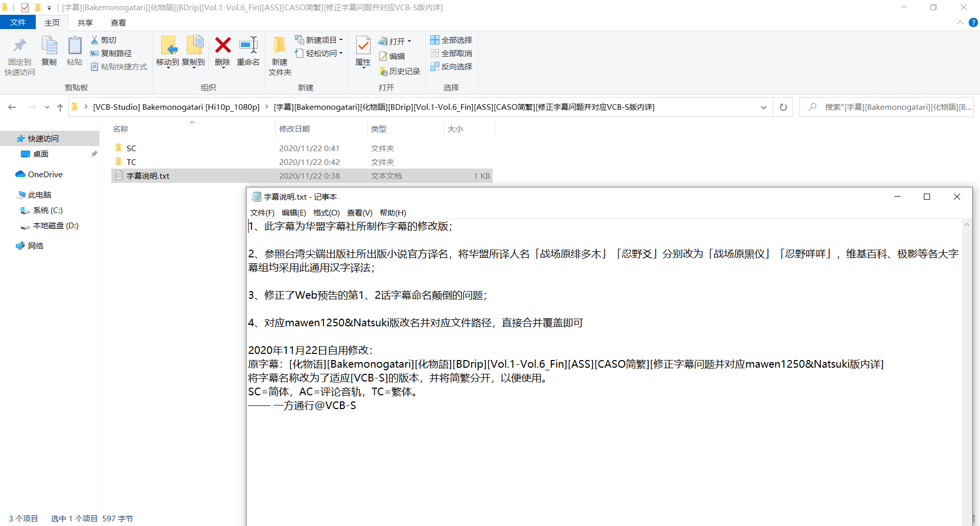Sort files by 类型 column
Image resolution: width=980 pixels, height=526 pixels.
tap(405, 129)
